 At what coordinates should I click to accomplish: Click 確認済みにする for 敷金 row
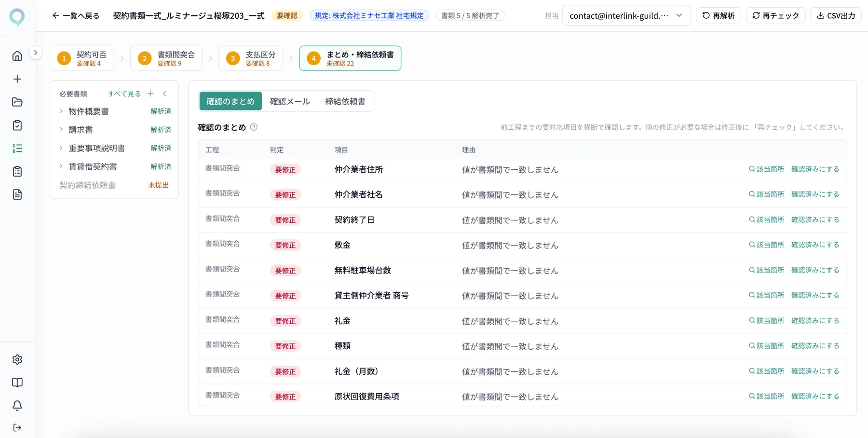[815, 245]
